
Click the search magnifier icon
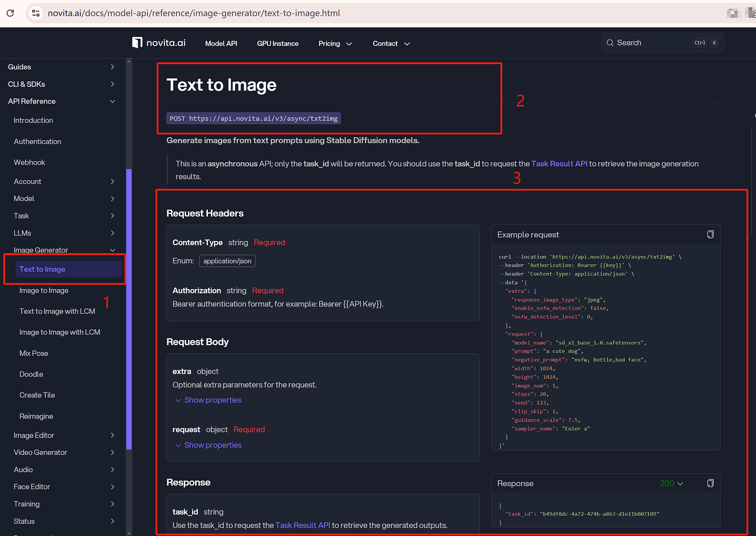(x=610, y=43)
